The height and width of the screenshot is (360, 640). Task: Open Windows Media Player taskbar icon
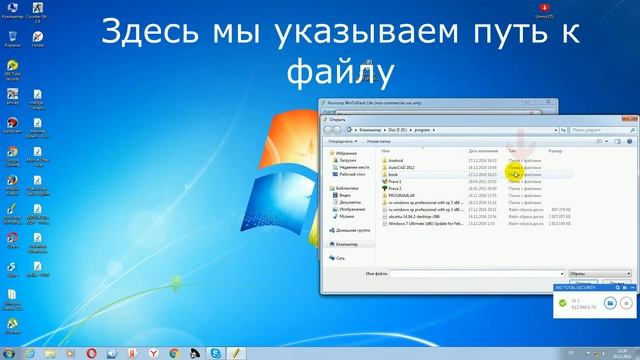click(71, 353)
